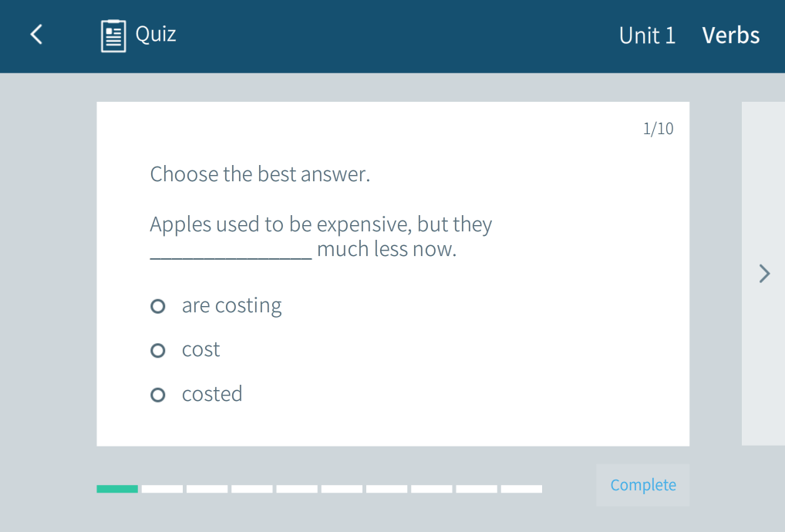
Task: Jump to the fifth progress bar segment
Action: tap(297, 489)
